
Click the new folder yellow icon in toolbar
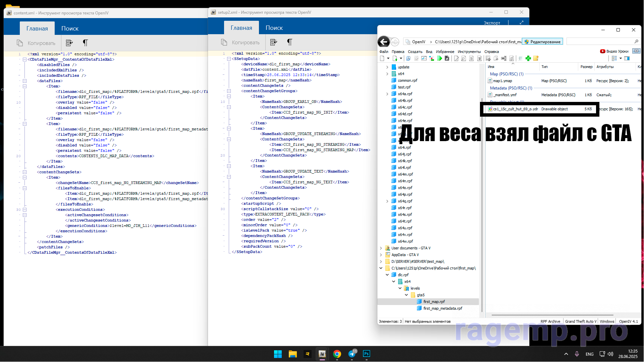pyautogui.click(x=536, y=58)
